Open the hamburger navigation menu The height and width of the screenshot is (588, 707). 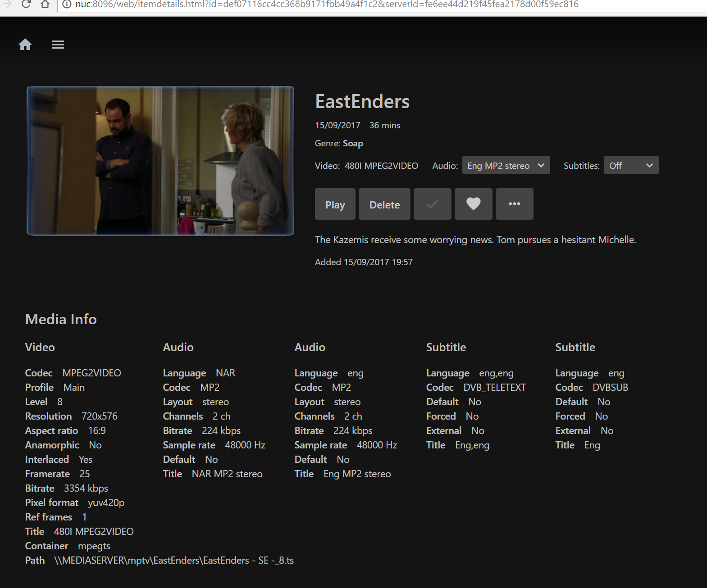(x=58, y=45)
